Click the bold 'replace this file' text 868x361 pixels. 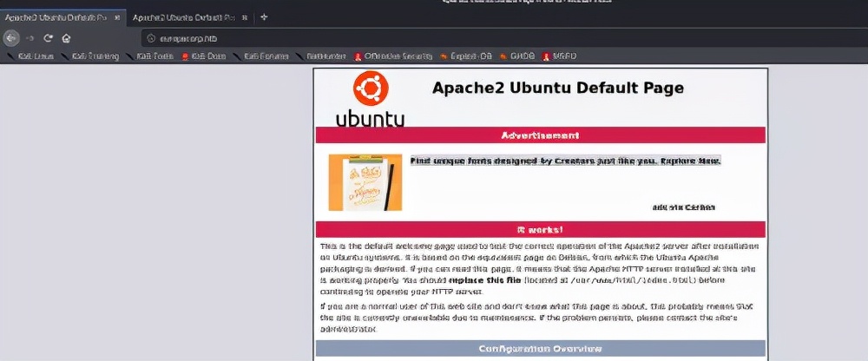(485, 280)
